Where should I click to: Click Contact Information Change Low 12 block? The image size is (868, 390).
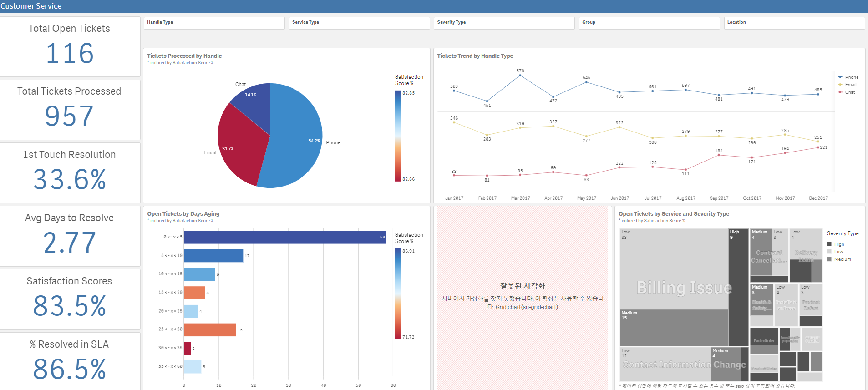pyautogui.click(x=665, y=364)
